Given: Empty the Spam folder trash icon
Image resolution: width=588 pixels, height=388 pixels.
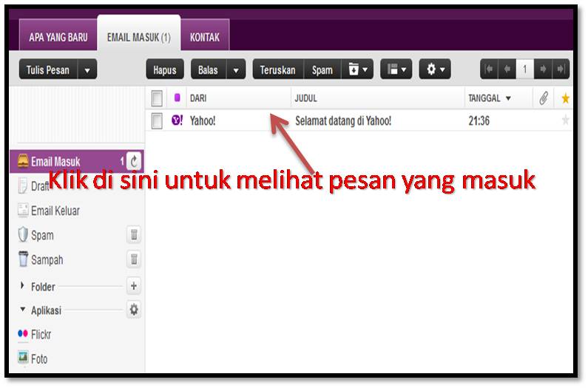Looking at the screenshot, I should coord(134,235).
